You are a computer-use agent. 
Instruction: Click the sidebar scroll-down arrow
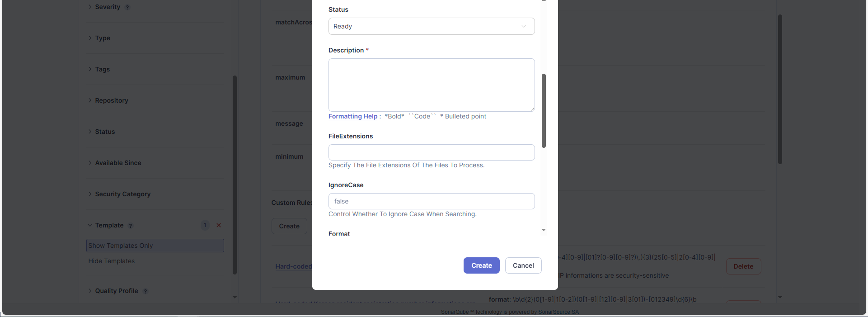pos(235,297)
